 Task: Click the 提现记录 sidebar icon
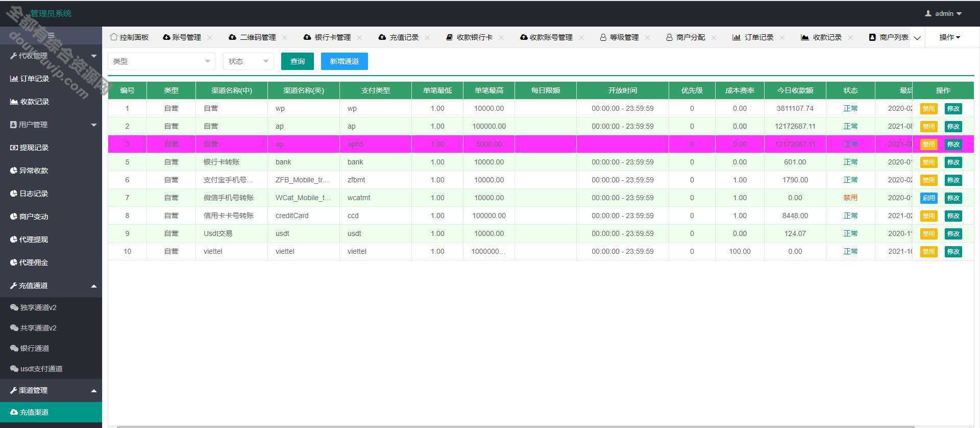point(14,148)
